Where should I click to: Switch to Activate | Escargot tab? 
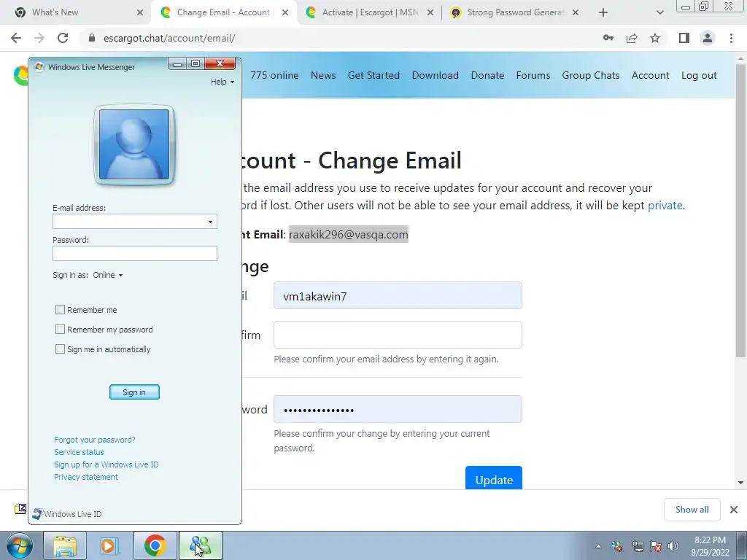(369, 12)
